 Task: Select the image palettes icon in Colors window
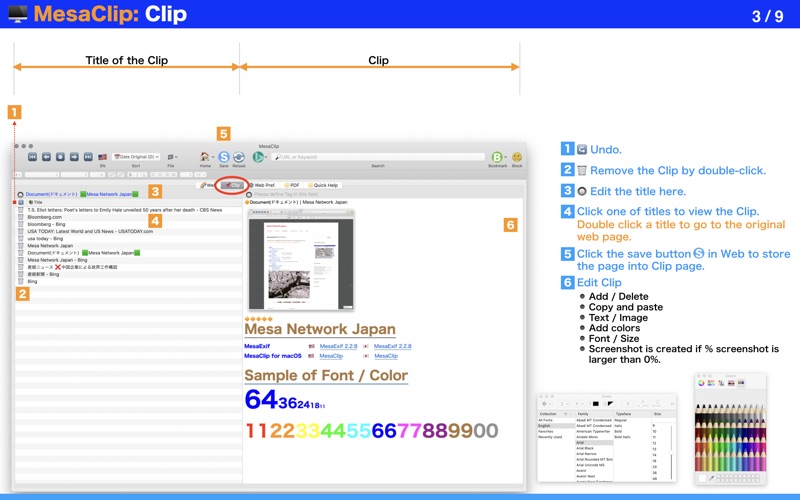tap(731, 383)
